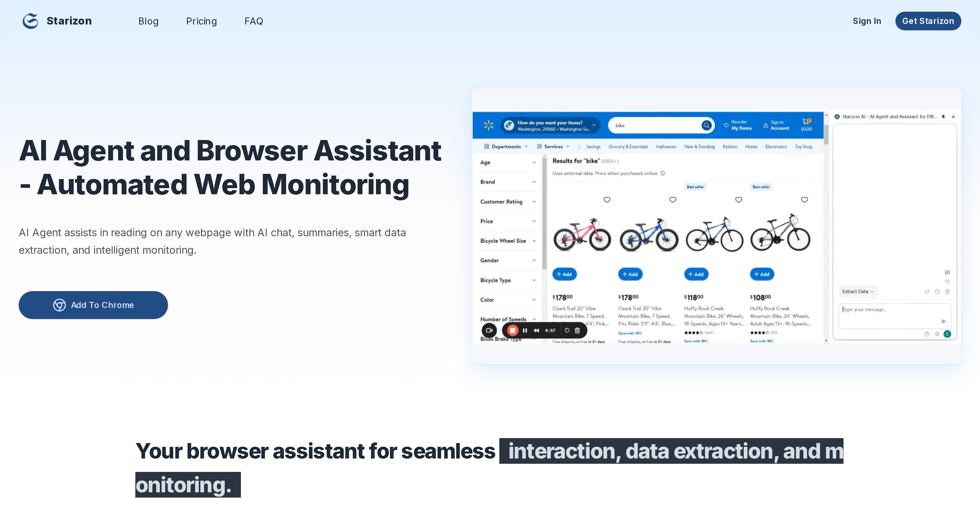
Task: Toggle the heart on the Huffy Rock Creek bike
Action: [739, 199]
